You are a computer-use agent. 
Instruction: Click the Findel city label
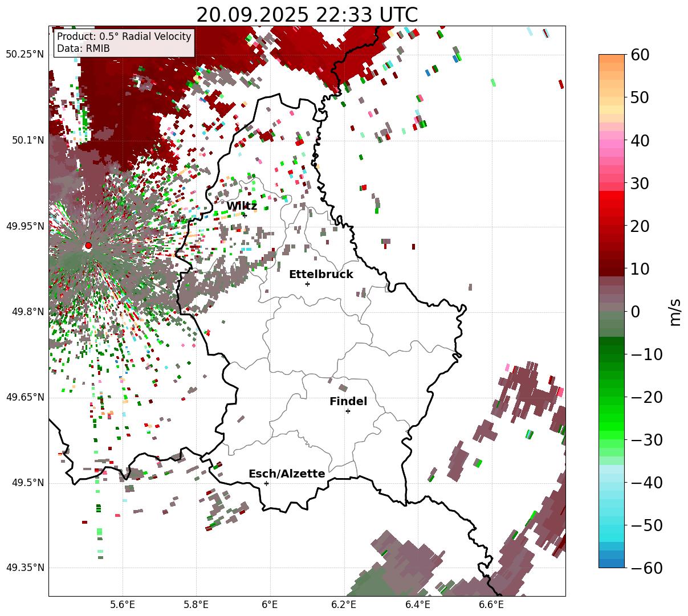pyautogui.click(x=348, y=401)
